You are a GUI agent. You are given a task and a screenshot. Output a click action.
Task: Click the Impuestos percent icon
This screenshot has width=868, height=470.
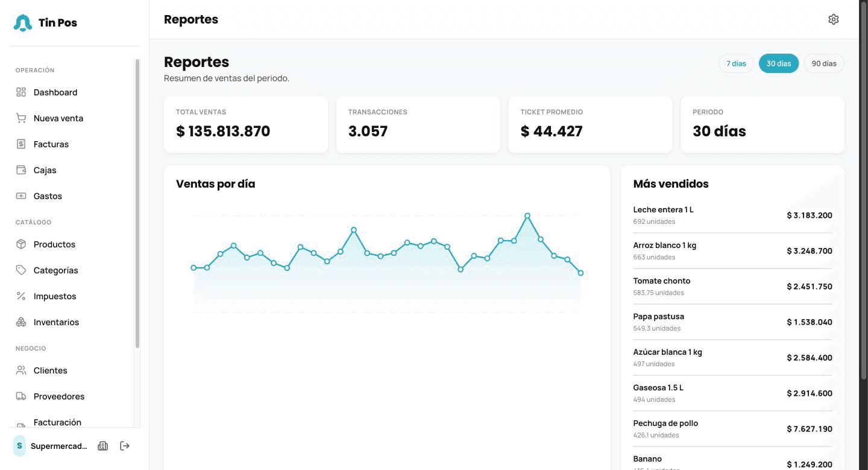tap(21, 296)
